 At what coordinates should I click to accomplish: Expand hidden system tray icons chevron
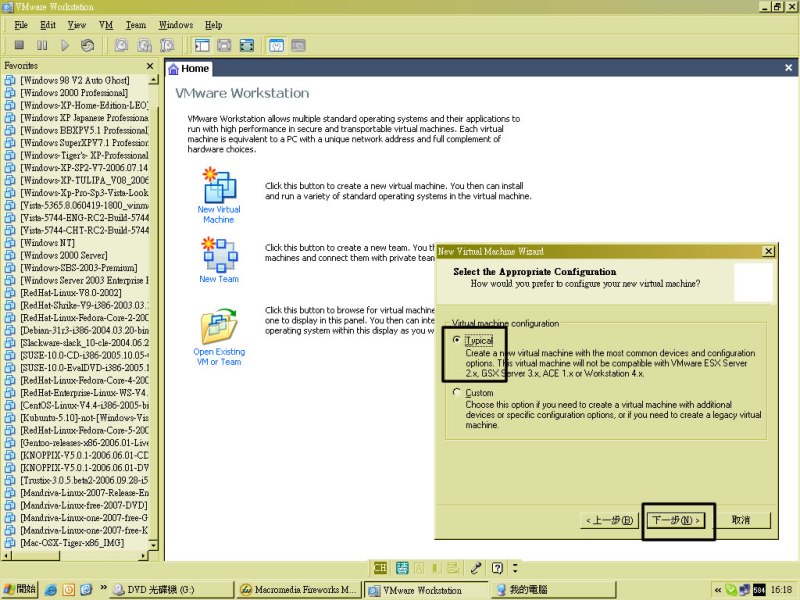pos(717,590)
